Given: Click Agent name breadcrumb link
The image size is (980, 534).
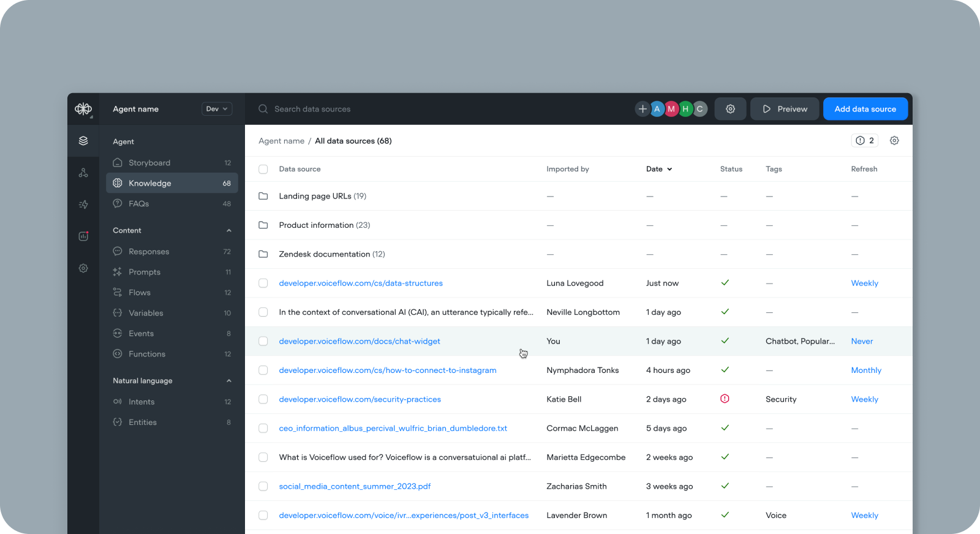Looking at the screenshot, I should 281,141.
